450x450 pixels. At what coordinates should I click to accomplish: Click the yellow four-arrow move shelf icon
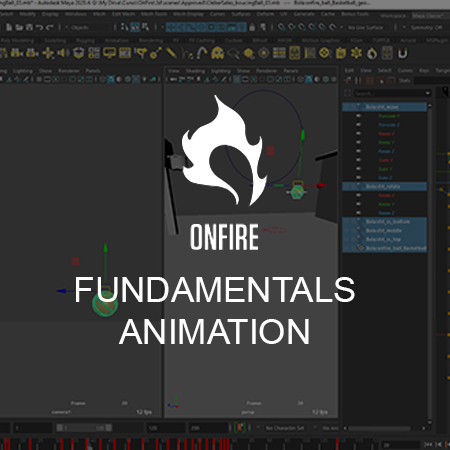pos(48,53)
